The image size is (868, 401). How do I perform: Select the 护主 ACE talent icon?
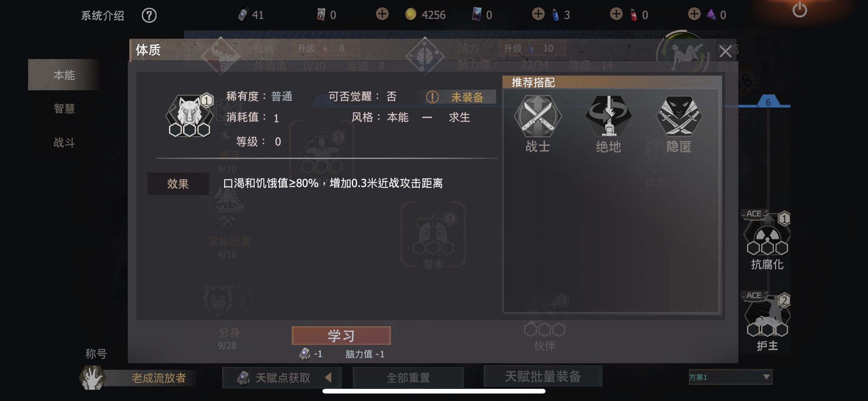[x=767, y=316]
